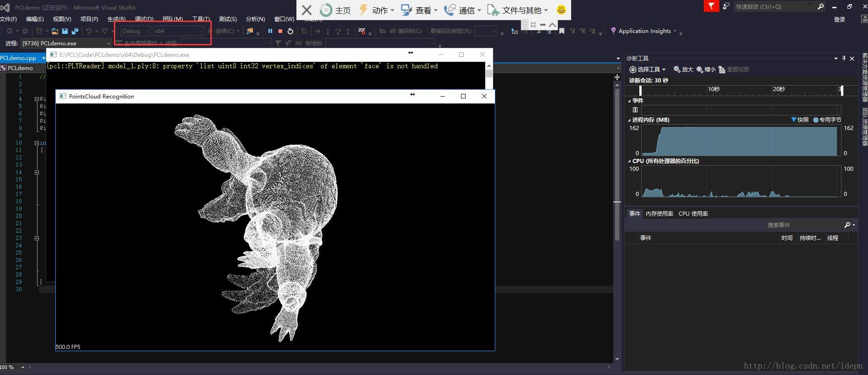Click the events pause marker icon
The height and width of the screenshot is (375, 868).
[x=635, y=110]
